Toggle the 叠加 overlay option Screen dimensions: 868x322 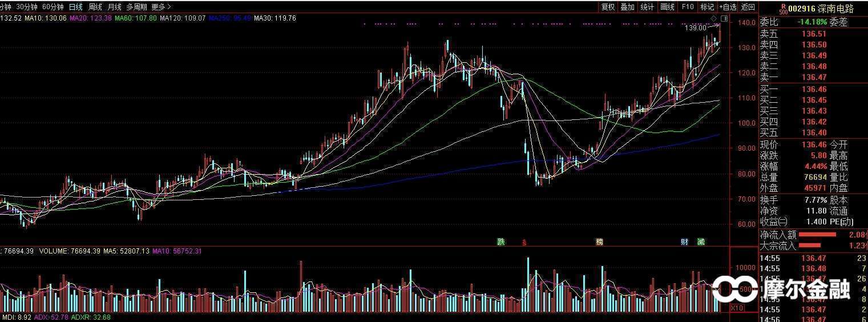point(627,7)
